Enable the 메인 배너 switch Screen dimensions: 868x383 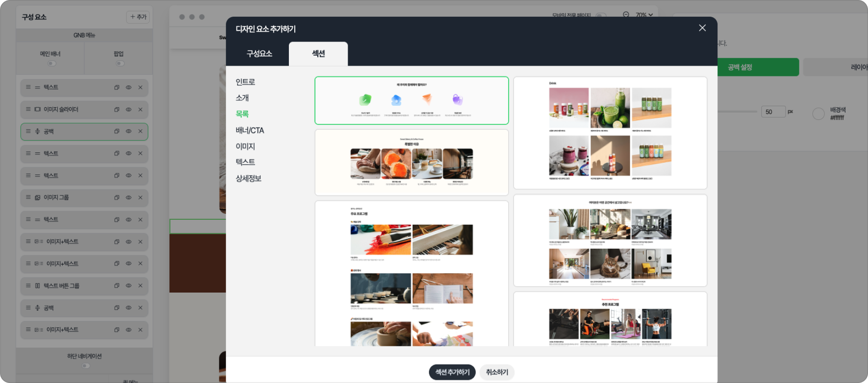click(52, 63)
